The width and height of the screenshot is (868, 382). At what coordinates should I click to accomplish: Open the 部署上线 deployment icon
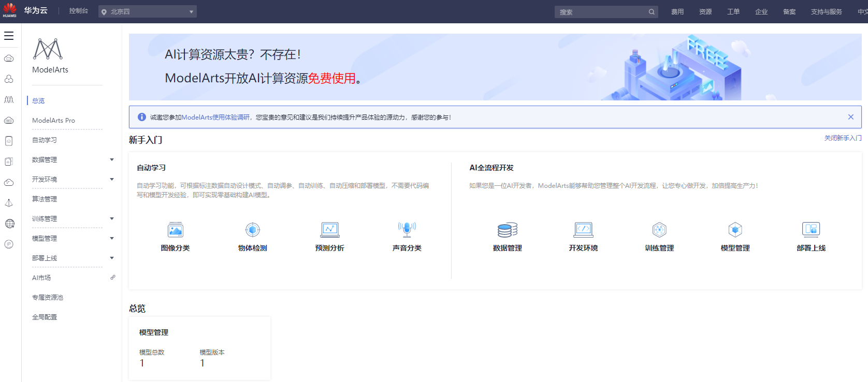point(811,229)
